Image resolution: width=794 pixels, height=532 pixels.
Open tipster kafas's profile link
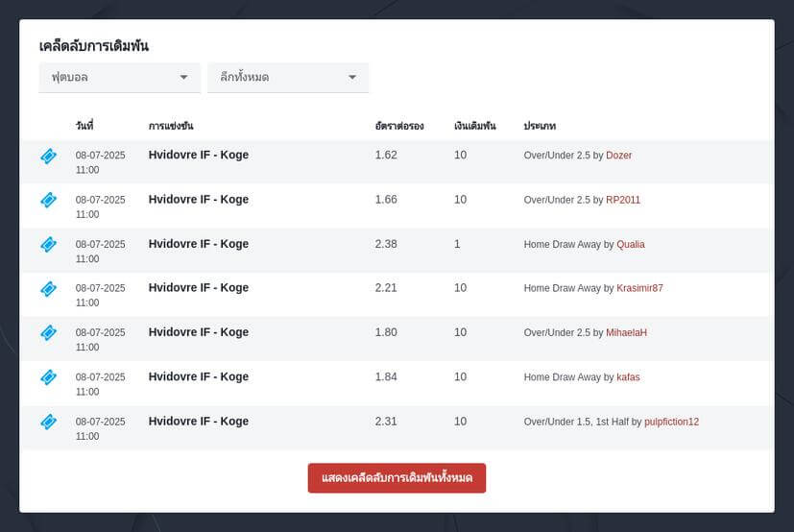tap(628, 377)
